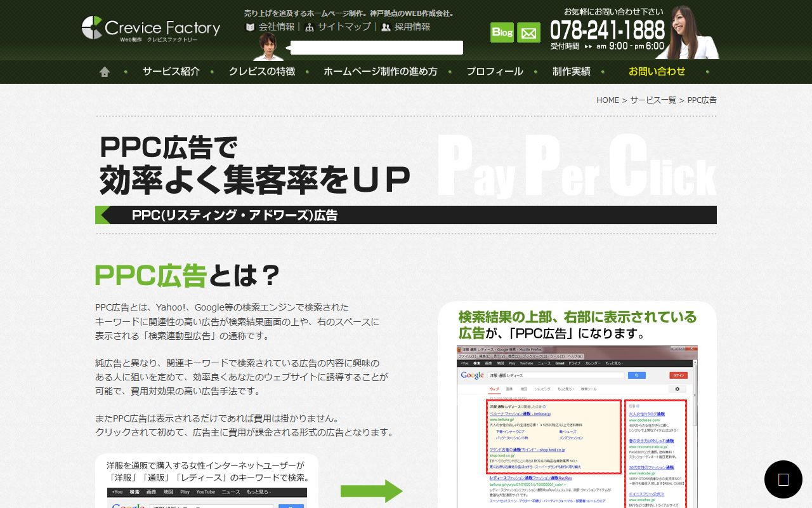
Task: Click the HOME breadcrumb link
Action: 607,100
